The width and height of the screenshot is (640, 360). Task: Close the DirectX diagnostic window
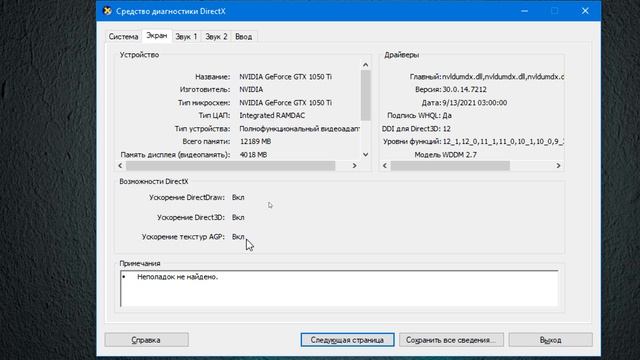pyautogui.click(x=585, y=11)
